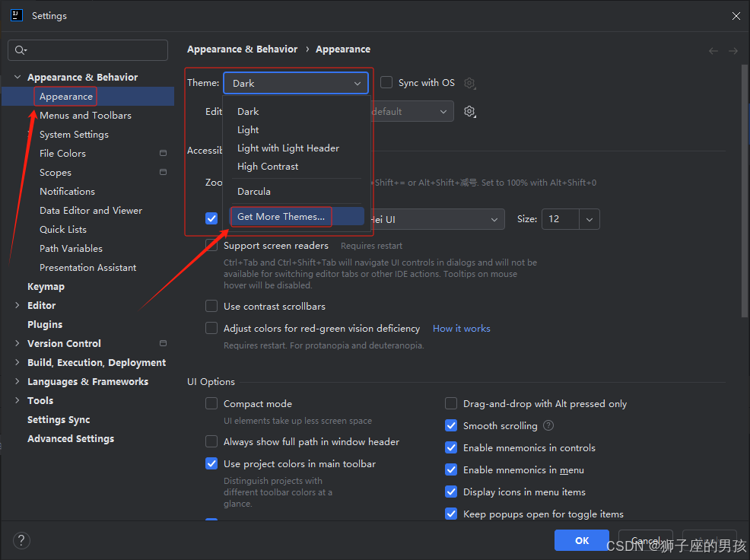The height and width of the screenshot is (560, 750).
Task: Uncheck Use project colors in main toolbar
Action: click(211, 463)
